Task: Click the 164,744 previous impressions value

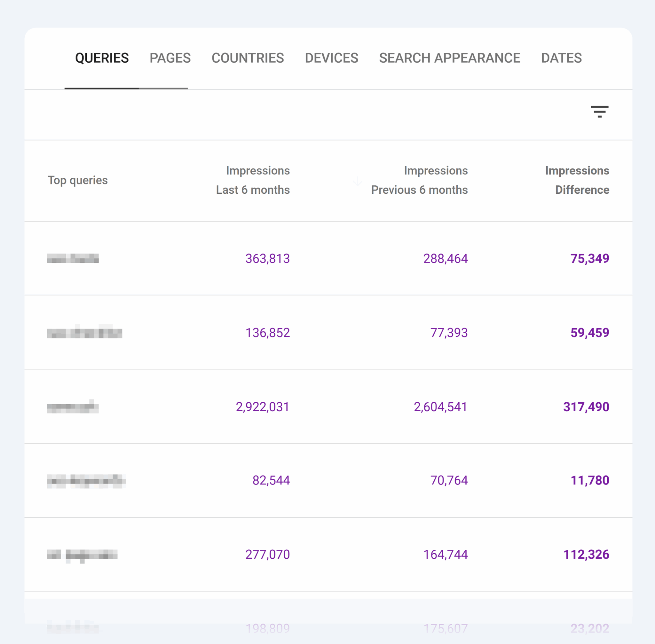Action: tap(446, 555)
